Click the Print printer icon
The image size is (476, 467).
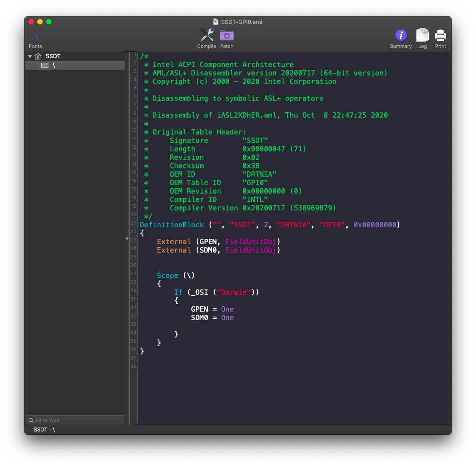click(x=440, y=35)
